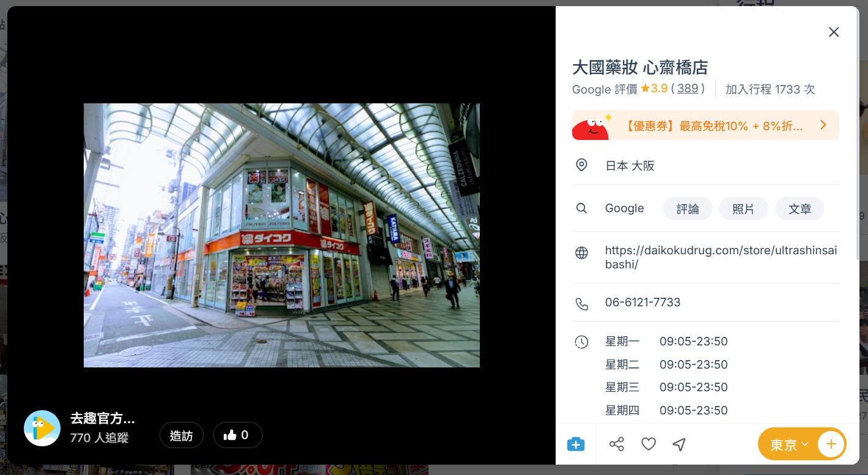Click the phone icon next to 06-6121-7733
Screen dimensions: 868x475
coord(582,302)
